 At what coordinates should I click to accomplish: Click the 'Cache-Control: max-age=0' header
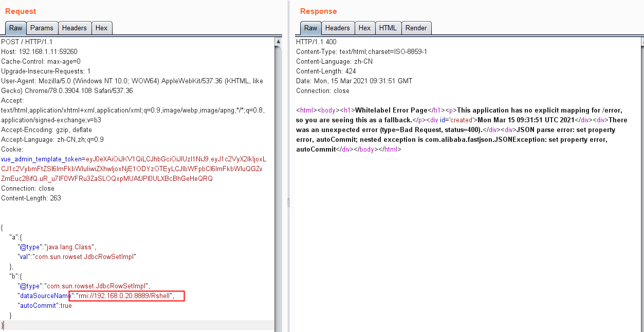click(x=41, y=62)
